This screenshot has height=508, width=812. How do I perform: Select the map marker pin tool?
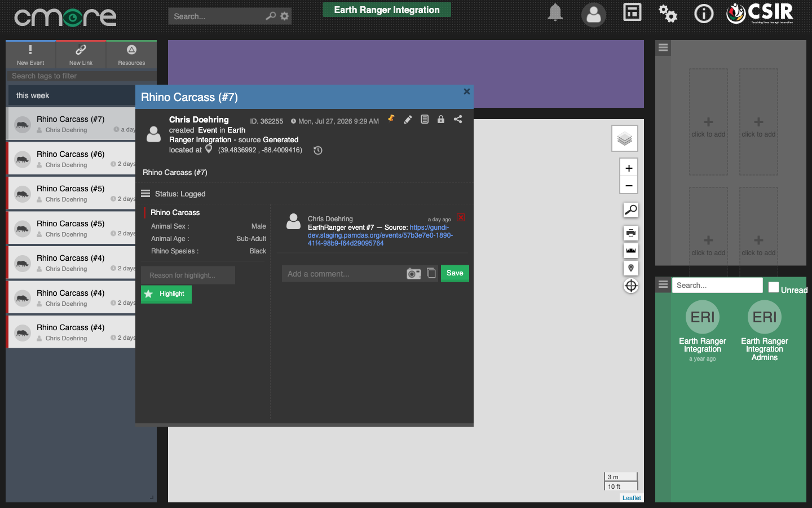tap(631, 268)
